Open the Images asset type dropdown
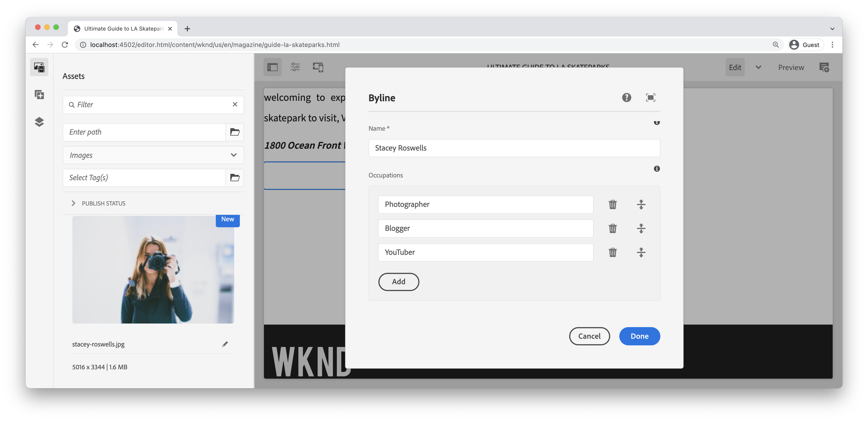 tap(153, 155)
